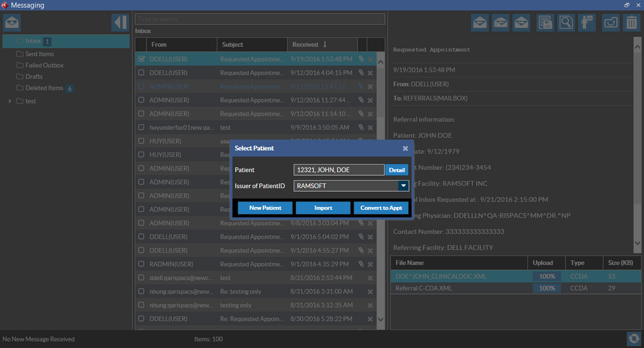The width and height of the screenshot is (644, 348).
Task: Click the person with calendar appointment icon
Action: (587, 23)
